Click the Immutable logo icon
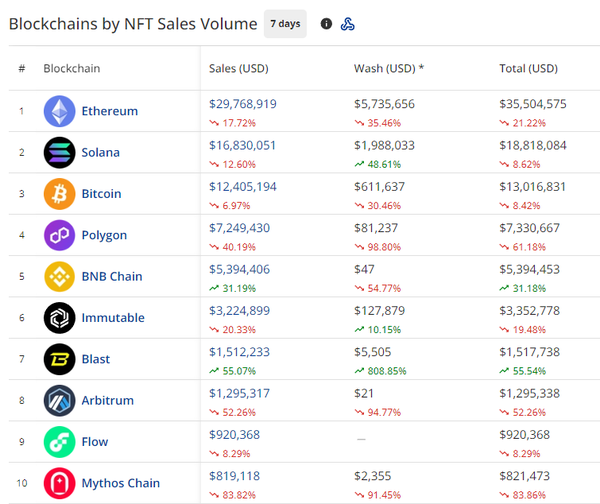Screen dimensions: 600x504 click(x=59, y=318)
